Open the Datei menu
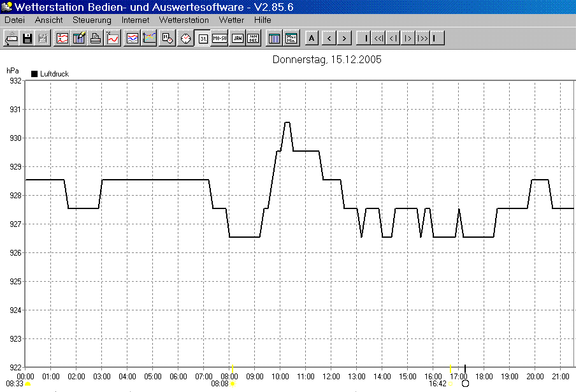576x392 pixels. [x=15, y=20]
